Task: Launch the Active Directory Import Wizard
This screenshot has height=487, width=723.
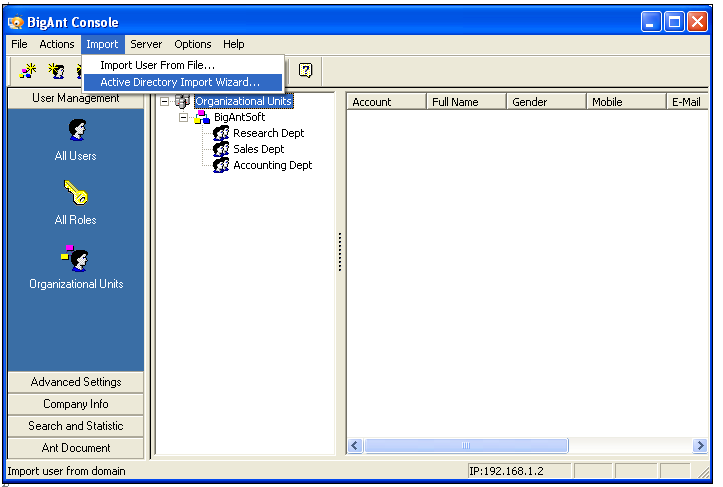Action: (183, 82)
